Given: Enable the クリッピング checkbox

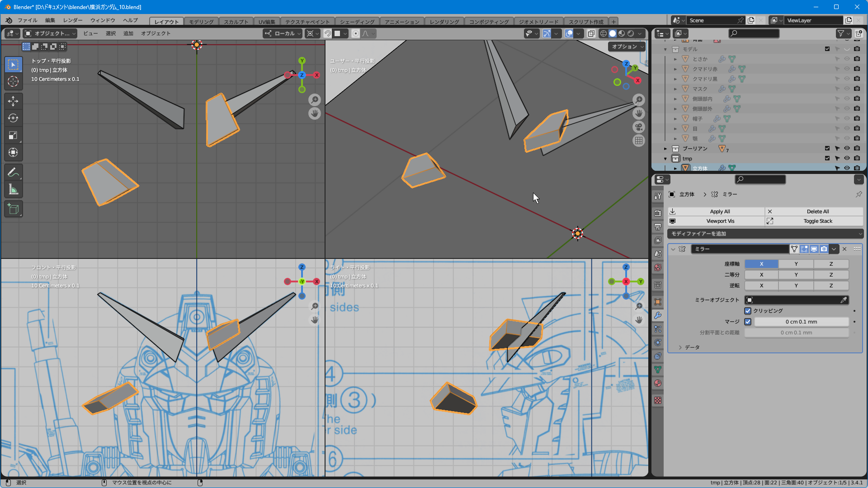Looking at the screenshot, I should click(x=748, y=311).
